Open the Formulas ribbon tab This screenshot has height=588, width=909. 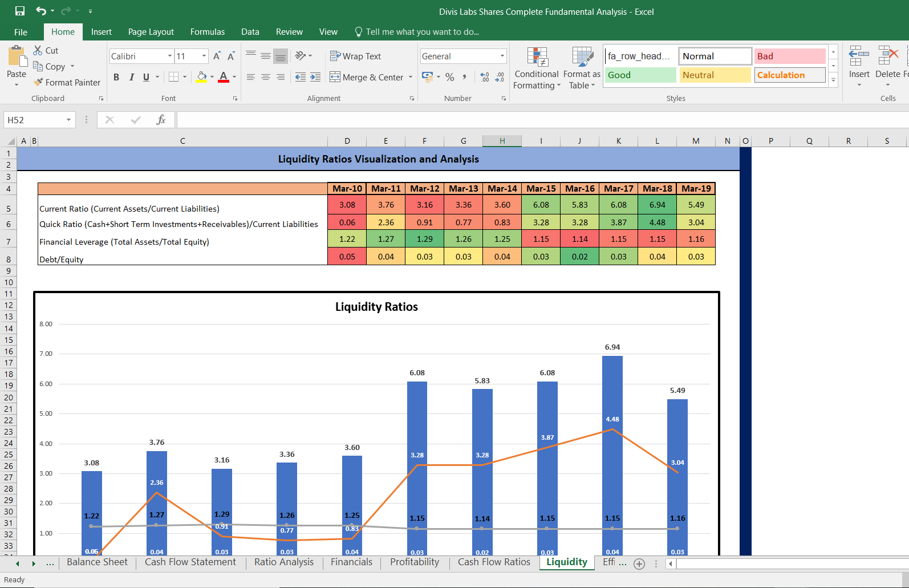pos(208,32)
